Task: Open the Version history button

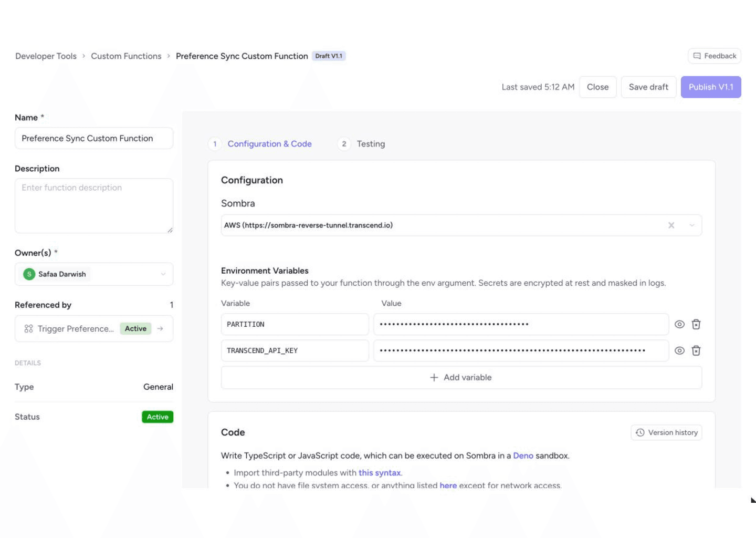Action: coord(666,432)
